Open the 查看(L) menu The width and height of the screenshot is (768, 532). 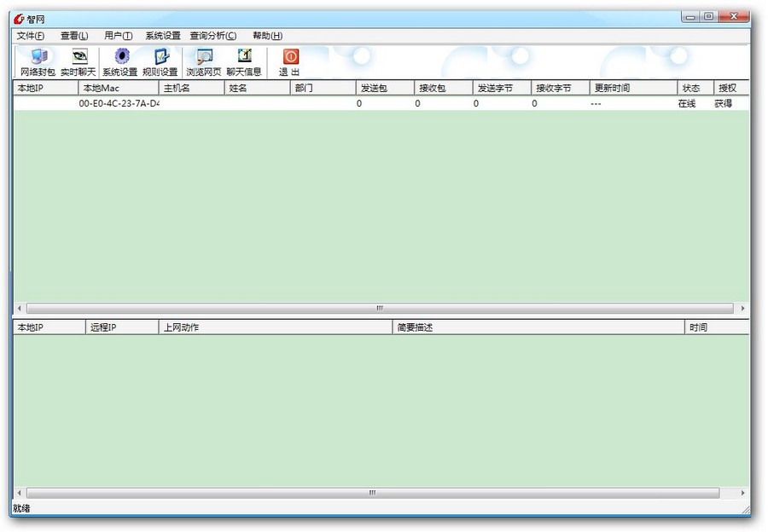point(74,36)
